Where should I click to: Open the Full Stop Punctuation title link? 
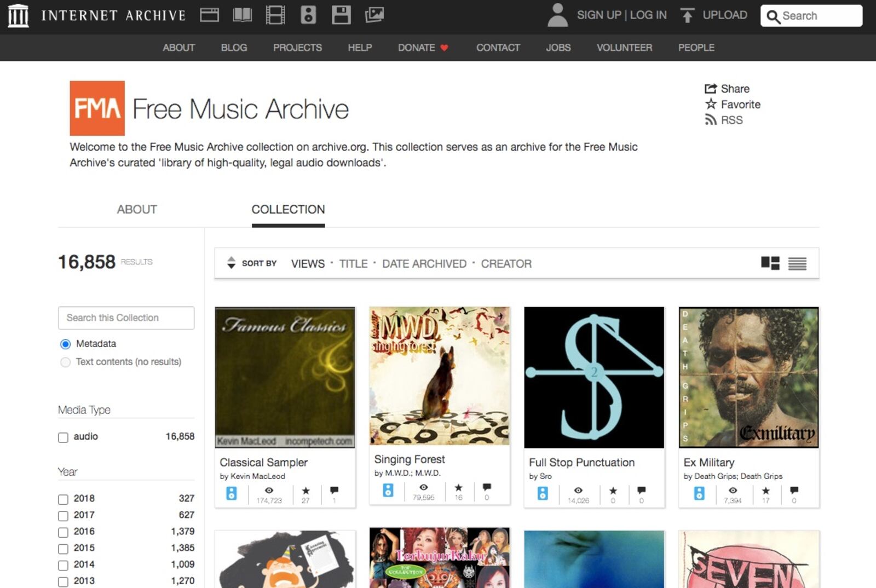click(581, 463)
